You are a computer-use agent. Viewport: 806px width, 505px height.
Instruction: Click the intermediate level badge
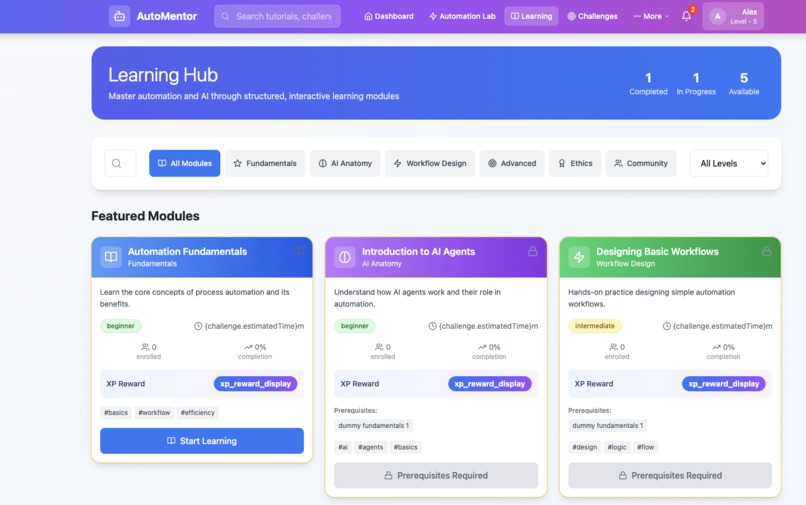click(x=595, y=326)
